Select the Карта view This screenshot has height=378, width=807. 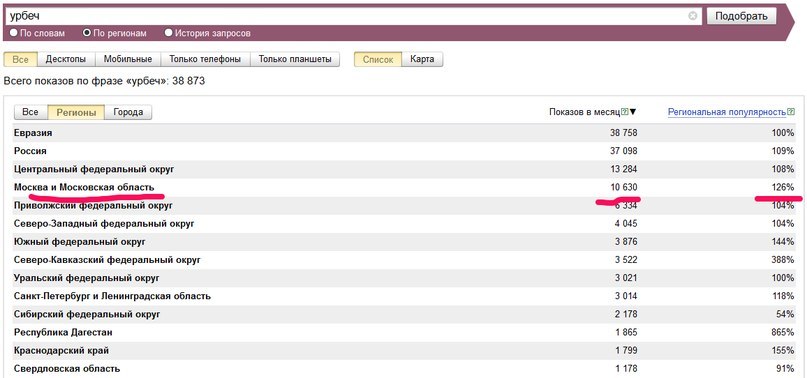tap(422, 59)
